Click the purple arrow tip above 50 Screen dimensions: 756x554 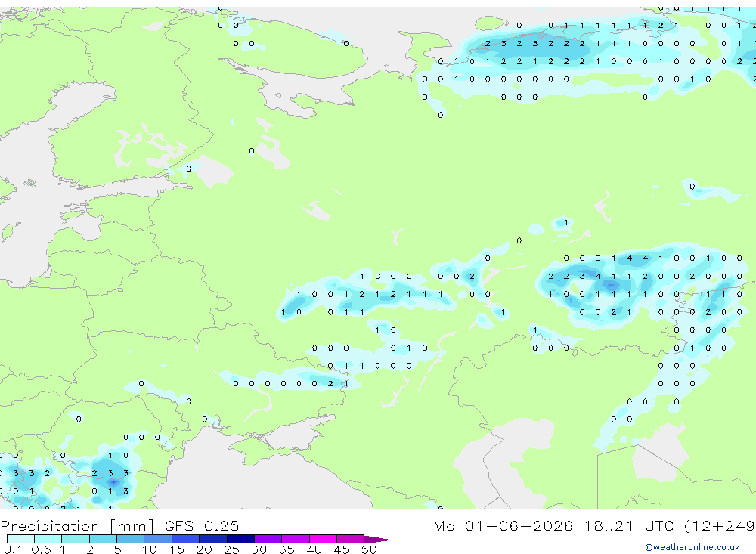tap(377, 539)
